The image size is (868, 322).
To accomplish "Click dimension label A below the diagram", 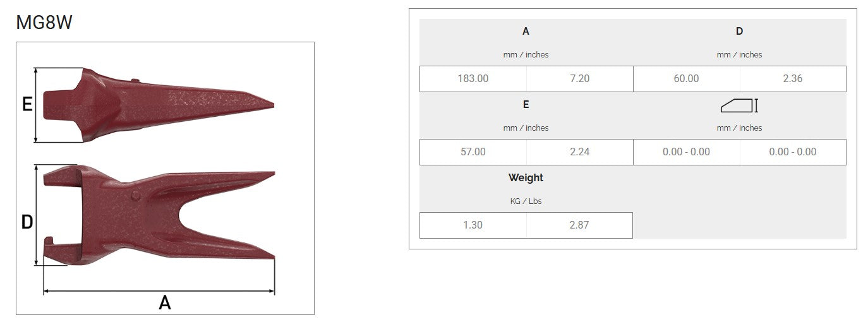I will [164, 303].
